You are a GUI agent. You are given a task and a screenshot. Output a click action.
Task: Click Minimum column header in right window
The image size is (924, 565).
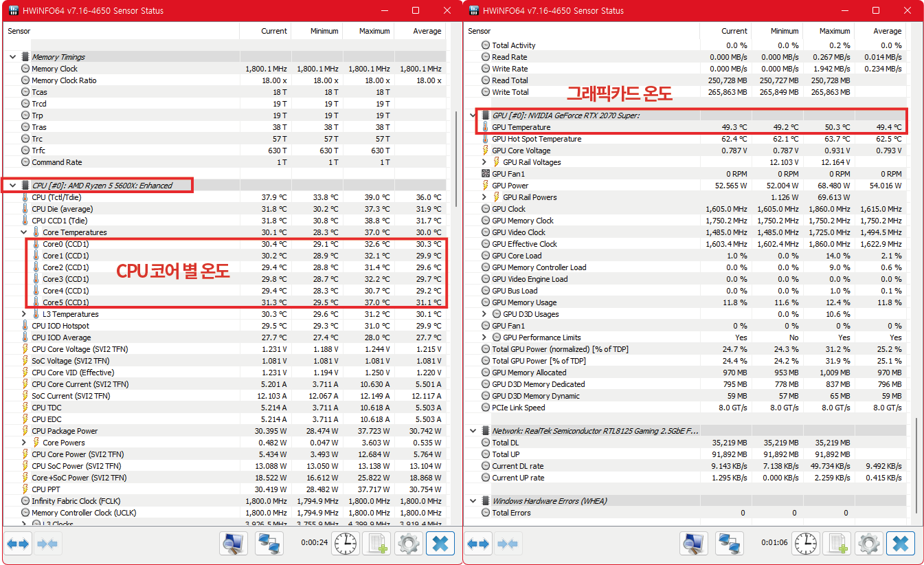pos(777,31)
